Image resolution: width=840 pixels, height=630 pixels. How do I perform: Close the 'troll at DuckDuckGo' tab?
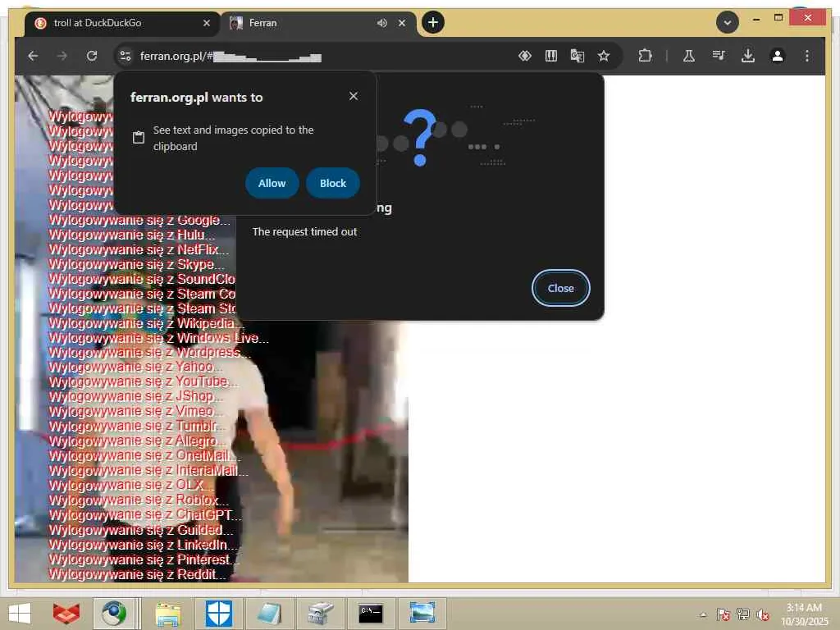pos(206,23)
